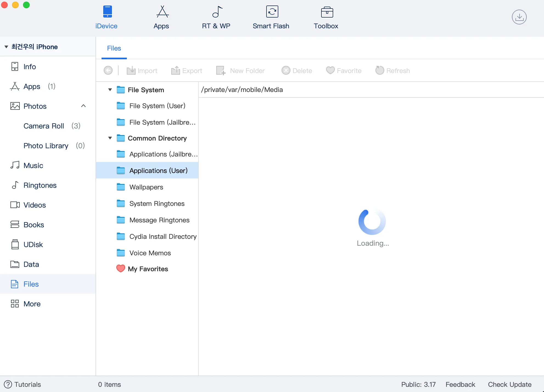
Task: Open the iDevice section icon
Action: tap(107, 12)
